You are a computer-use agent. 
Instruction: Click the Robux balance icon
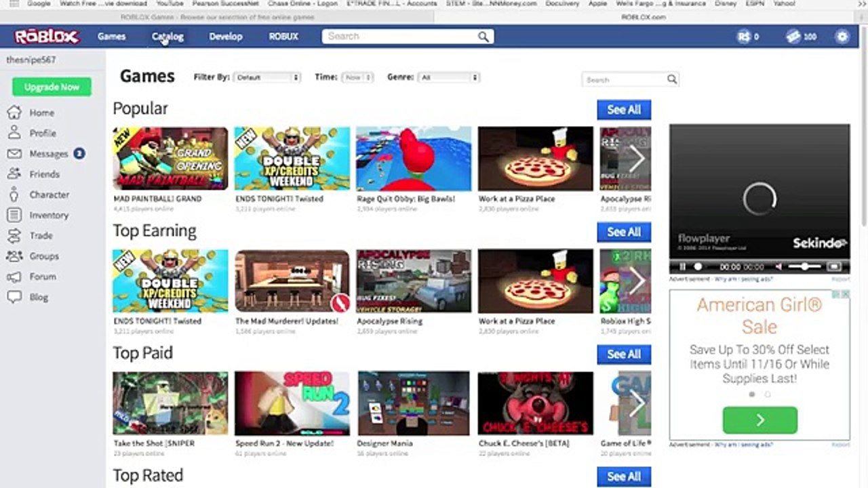pyautogui.click(x=744, y=37)
